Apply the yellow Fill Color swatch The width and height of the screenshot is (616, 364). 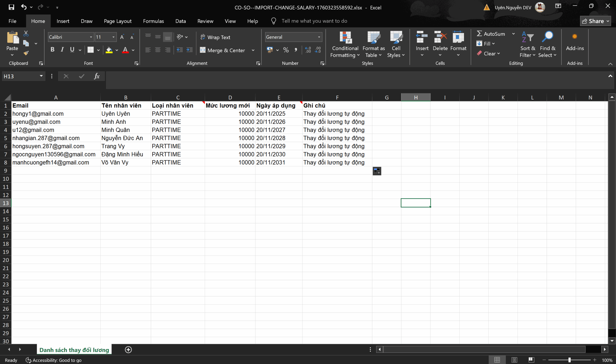point(109,50)
